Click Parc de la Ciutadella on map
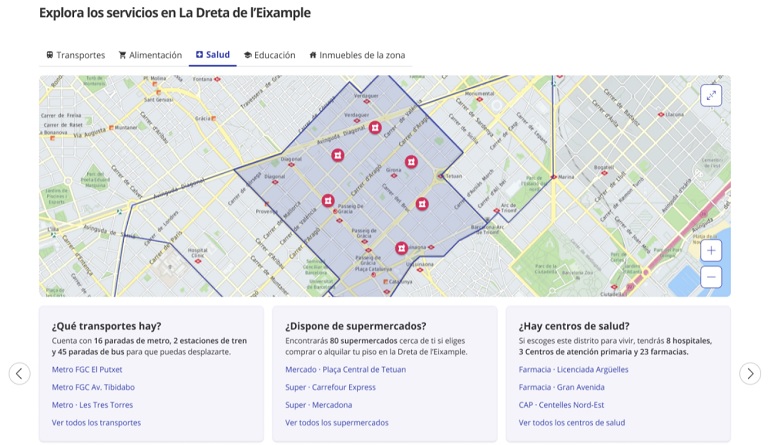 [546, 269]
